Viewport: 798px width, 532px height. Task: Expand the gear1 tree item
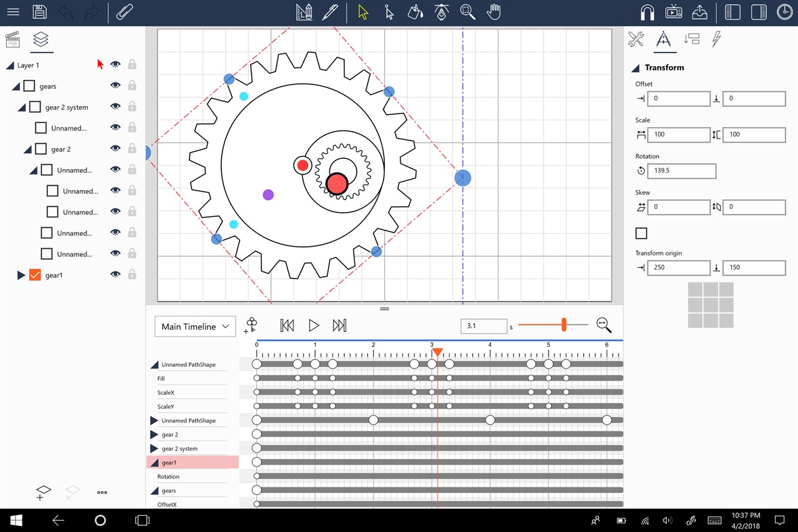(x=21, y=275)
